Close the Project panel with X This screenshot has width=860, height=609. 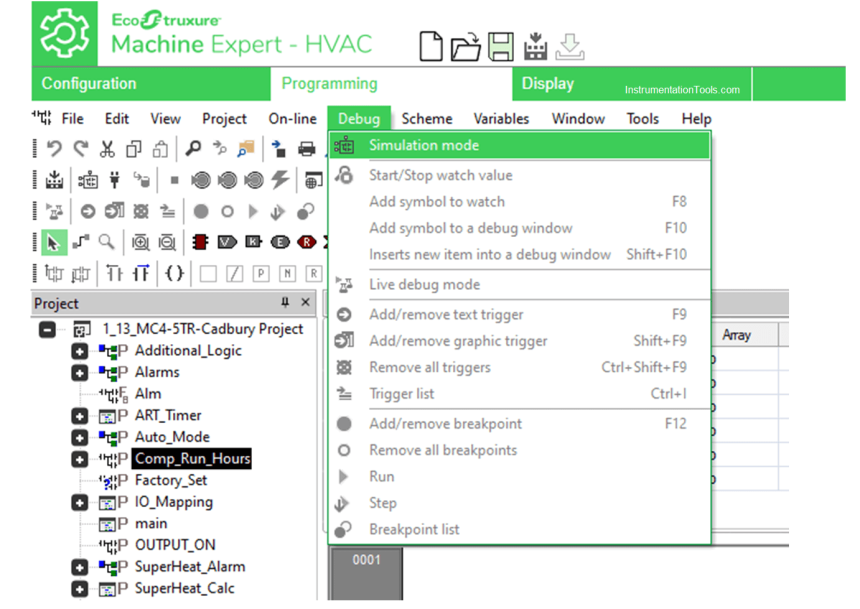pos(306,303)
